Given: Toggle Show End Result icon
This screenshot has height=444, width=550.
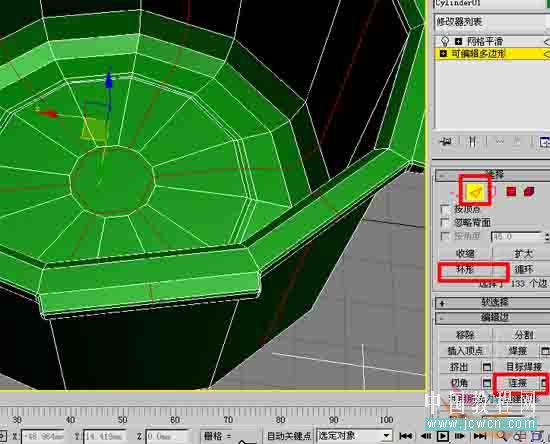Looking at the screenshot, I should click(472, 142).
